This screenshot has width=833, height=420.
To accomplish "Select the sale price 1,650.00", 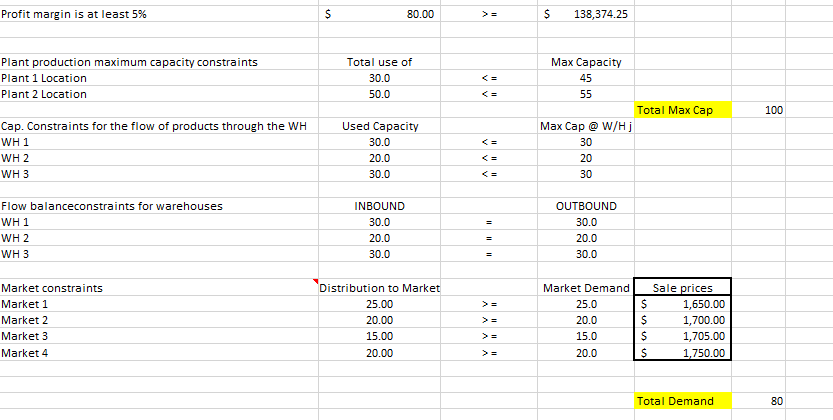I will point(683,304).
